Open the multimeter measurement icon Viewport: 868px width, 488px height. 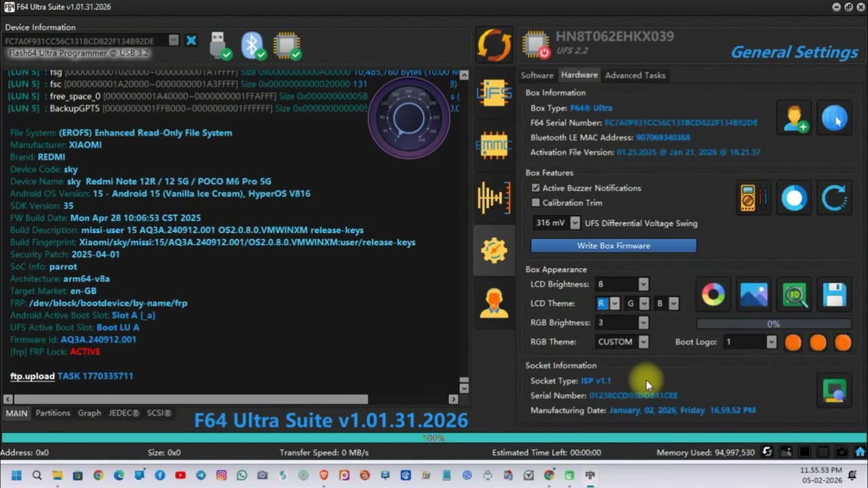tap(754, 198)
